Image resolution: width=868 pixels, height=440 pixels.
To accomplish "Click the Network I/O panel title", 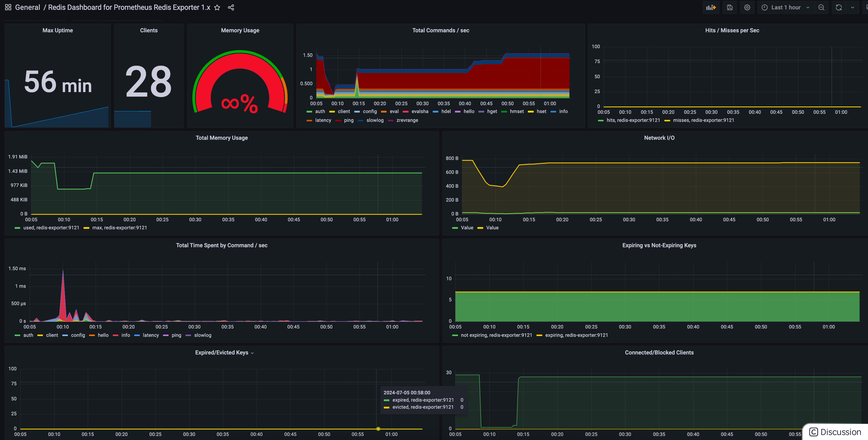I will [659, 138].
